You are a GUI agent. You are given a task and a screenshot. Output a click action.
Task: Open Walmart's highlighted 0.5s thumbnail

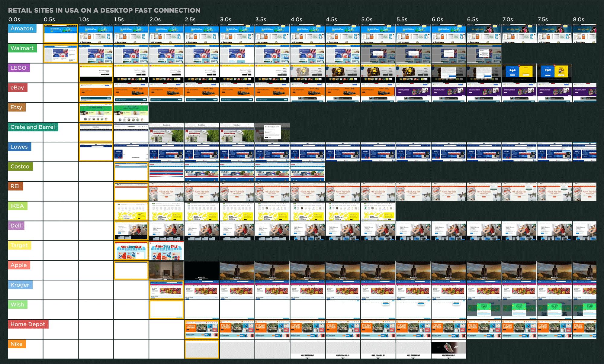coord(61,53)
